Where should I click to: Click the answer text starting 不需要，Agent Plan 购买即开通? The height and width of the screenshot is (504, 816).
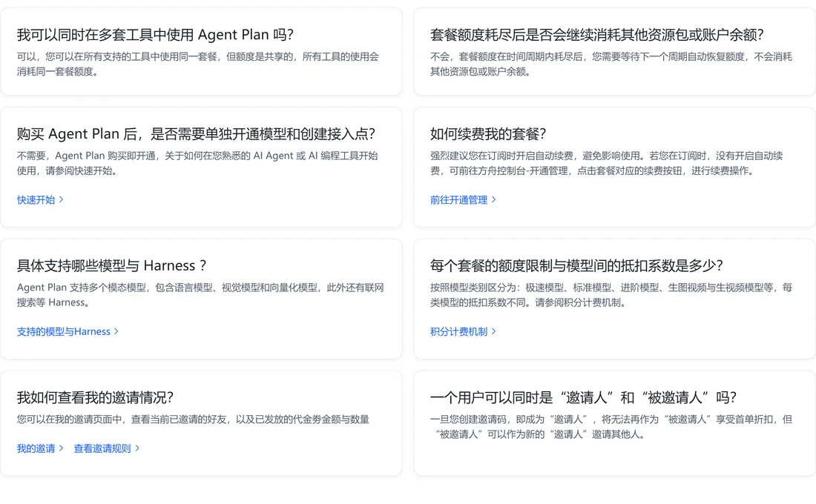tap(197, 163)
